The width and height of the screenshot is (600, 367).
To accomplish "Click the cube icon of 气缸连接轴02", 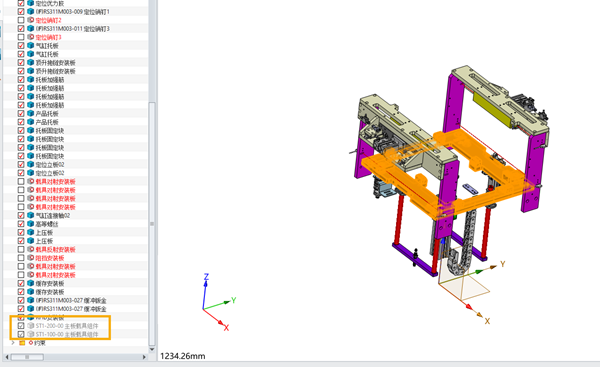I will click(31, 215).
